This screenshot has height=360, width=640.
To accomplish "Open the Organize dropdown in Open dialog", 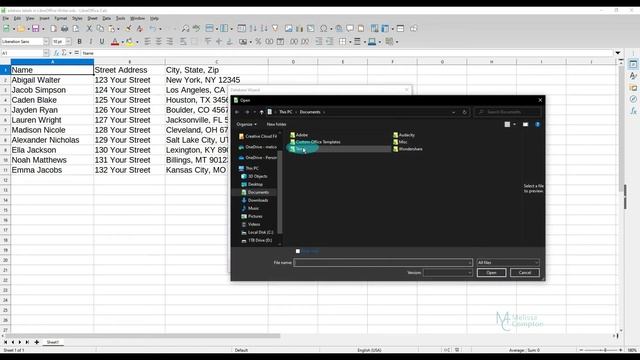I will [x=247, y=124].
